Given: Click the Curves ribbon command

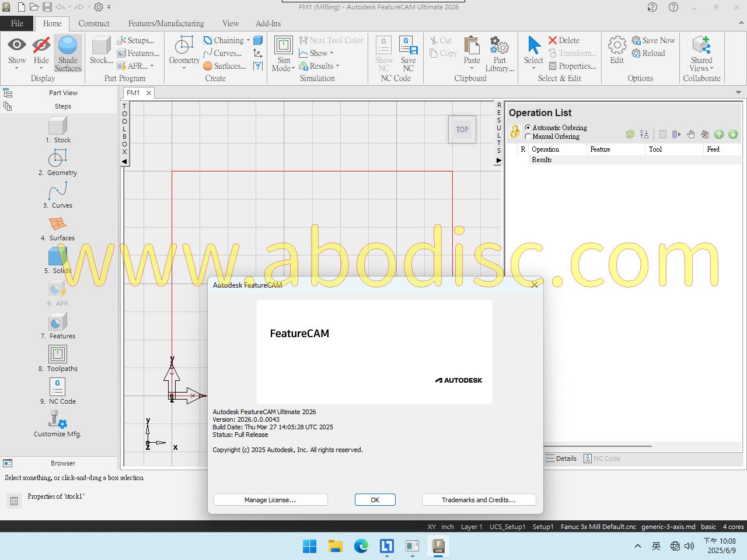Looking at the screenshot, I should tap(222, 53).
